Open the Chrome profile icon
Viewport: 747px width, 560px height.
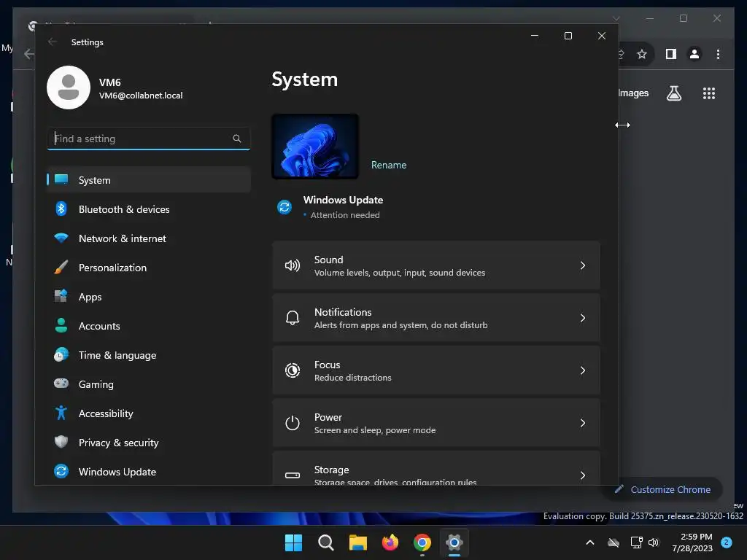(694, 54)
